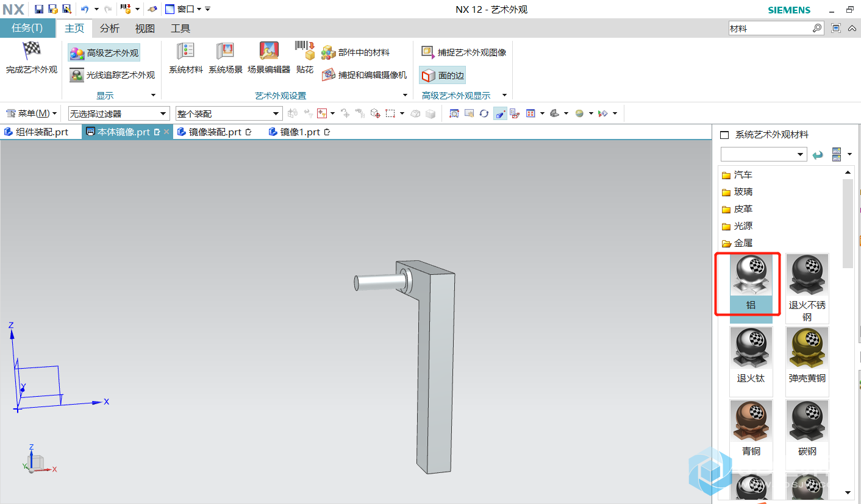Switch to the 工具 ribbon tab
This screenshot has height=504, width=861.
(x=180, y=28)
